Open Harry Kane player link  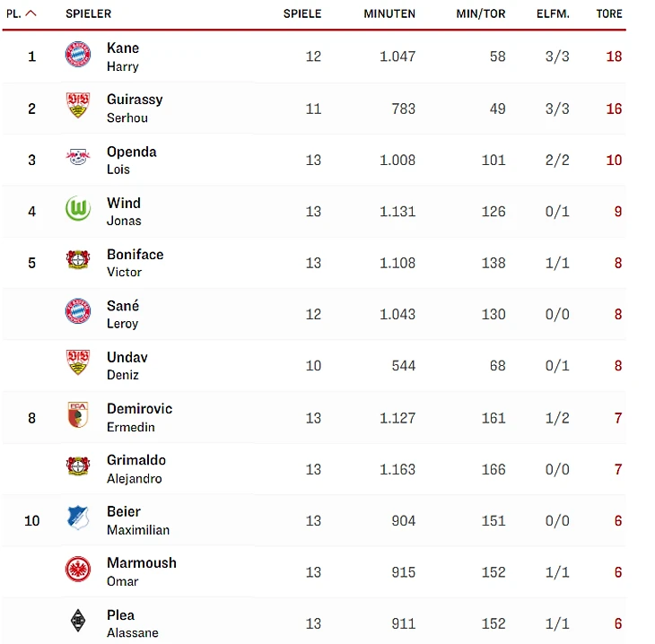pyautogui.click(x=123, y=56)
